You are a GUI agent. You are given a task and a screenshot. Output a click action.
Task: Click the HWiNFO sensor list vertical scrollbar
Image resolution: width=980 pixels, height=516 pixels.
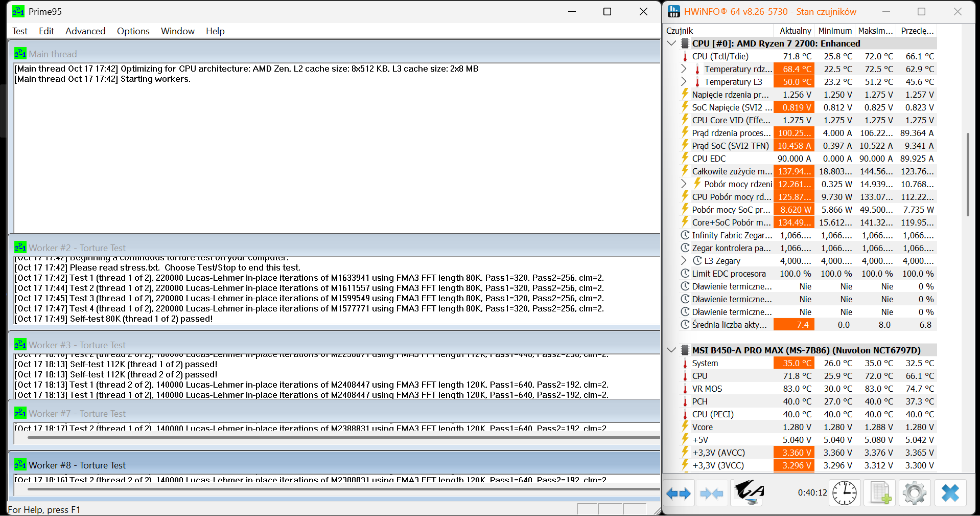pos(967,174)
